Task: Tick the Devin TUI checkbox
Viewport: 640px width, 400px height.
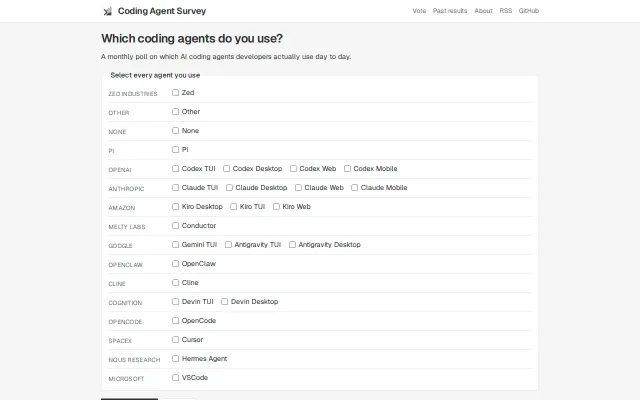Action: tap(176, 301)
